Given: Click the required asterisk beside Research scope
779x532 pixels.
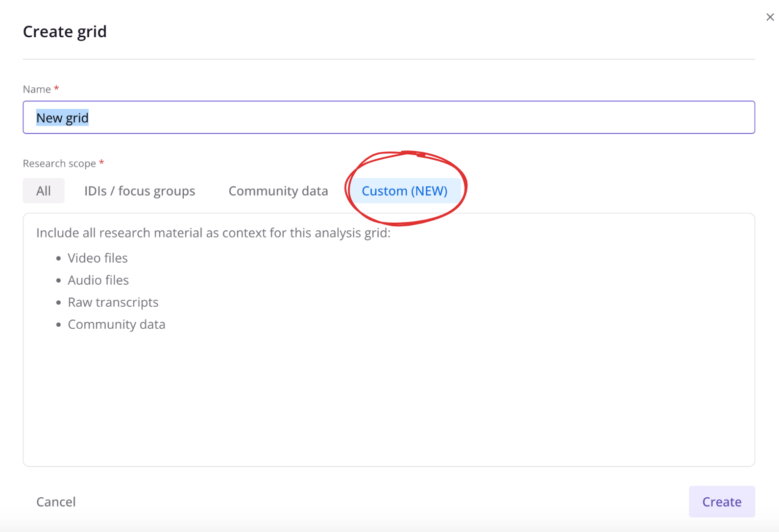Looking at the screenshot, I should tap(101, 162).
